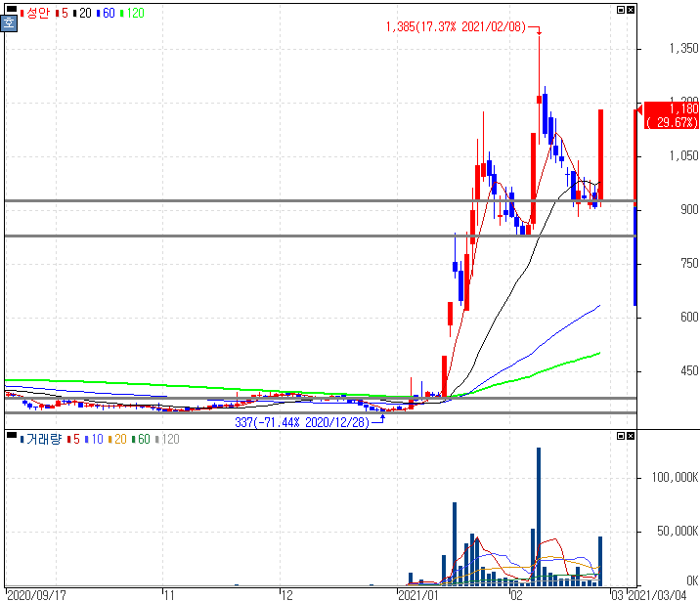This screenshot has height=601, width=700.
Task: Maximize the price chart panel
Action: click(x=621, y=10)
